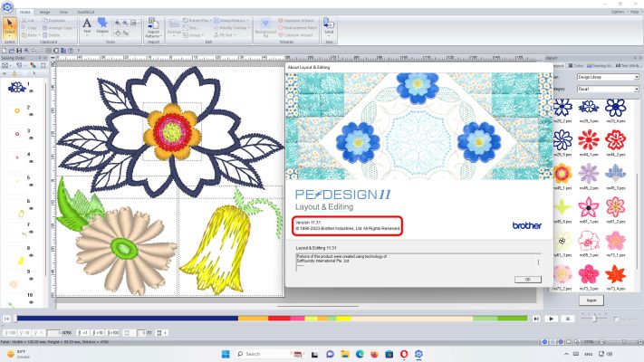Expand Fit Text dropdown
The image size is (644, 362).
click(x=235, y=35)
